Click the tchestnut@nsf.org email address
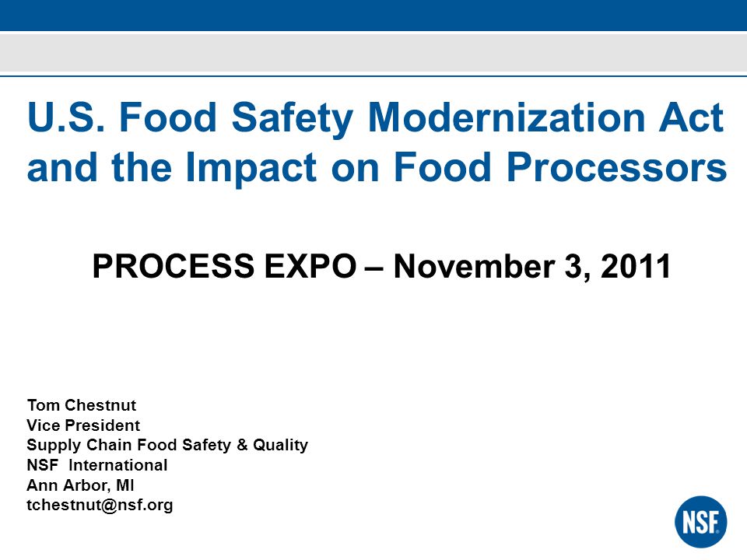 100,505
